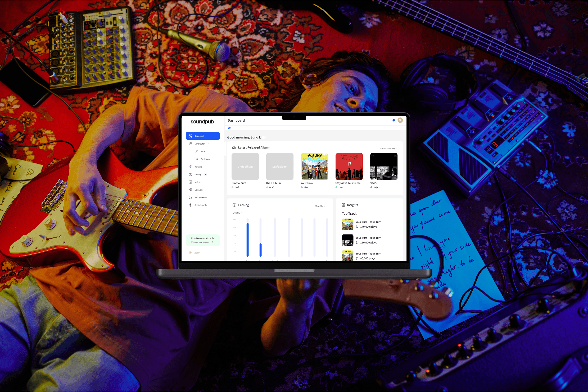Click the blue grid icon under Dashboard title
Screen dimensions: 588x392
pyautogui.click(x=229, y=128)
